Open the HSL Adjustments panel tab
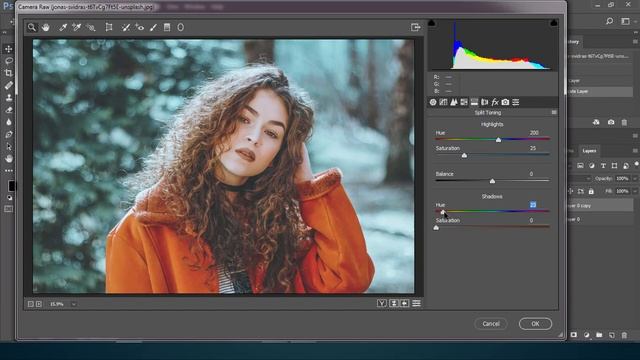This screenshot has height=360, width=640. pos(464,102)
